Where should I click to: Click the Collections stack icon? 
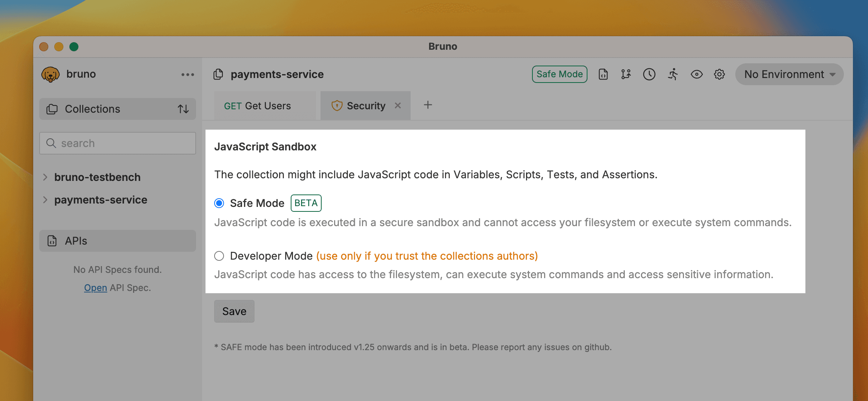point(52,109)
